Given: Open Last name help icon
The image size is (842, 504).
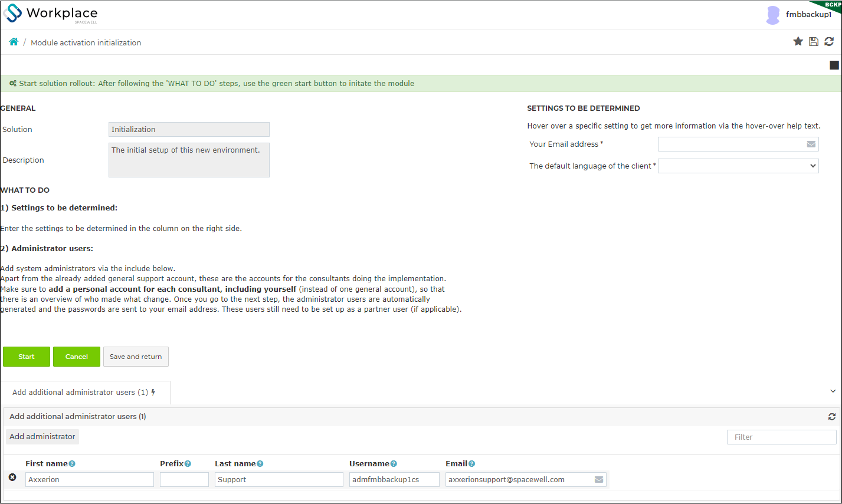Looking at the screenshot, I should 260,464.
